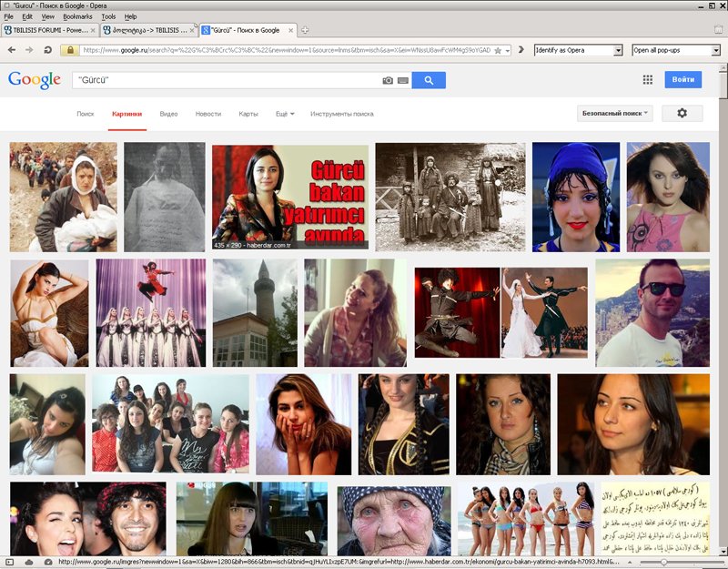Open a new tab with plus button
The image size is (728, 569).
[x=305, y=30]
